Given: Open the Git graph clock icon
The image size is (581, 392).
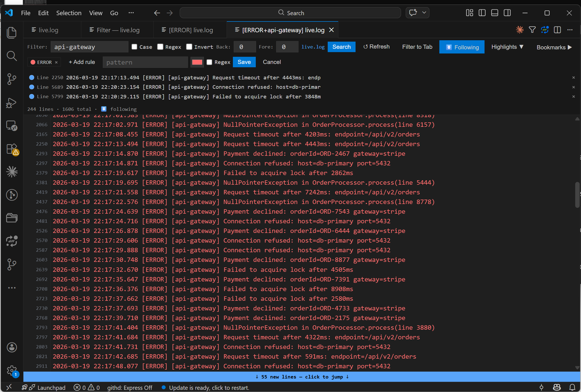Looking at the screenshot, I should (12, 195).
